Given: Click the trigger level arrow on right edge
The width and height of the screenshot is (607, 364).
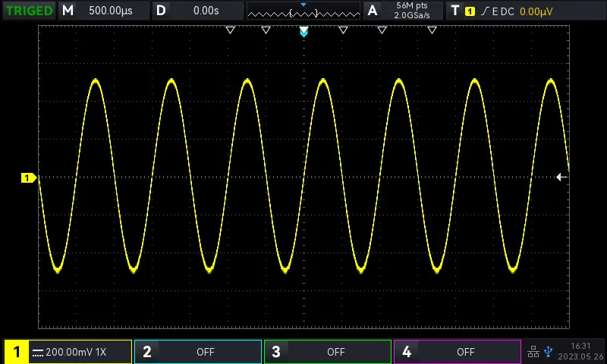Looking at the screenshot, I should pos(561,177).
